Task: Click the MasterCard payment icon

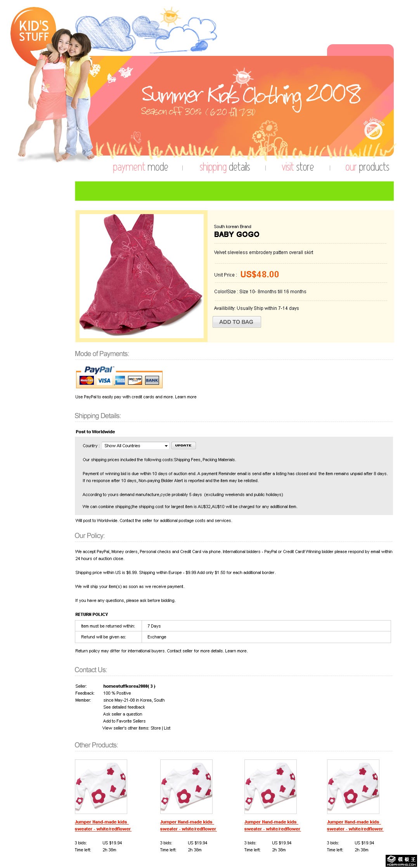Action: pyautogui.click(x=87, y=380)
